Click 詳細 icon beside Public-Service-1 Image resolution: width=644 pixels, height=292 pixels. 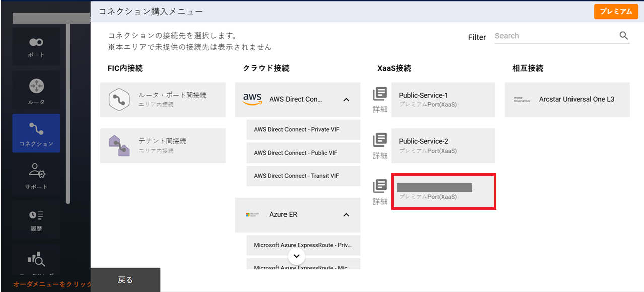point(380,99)
